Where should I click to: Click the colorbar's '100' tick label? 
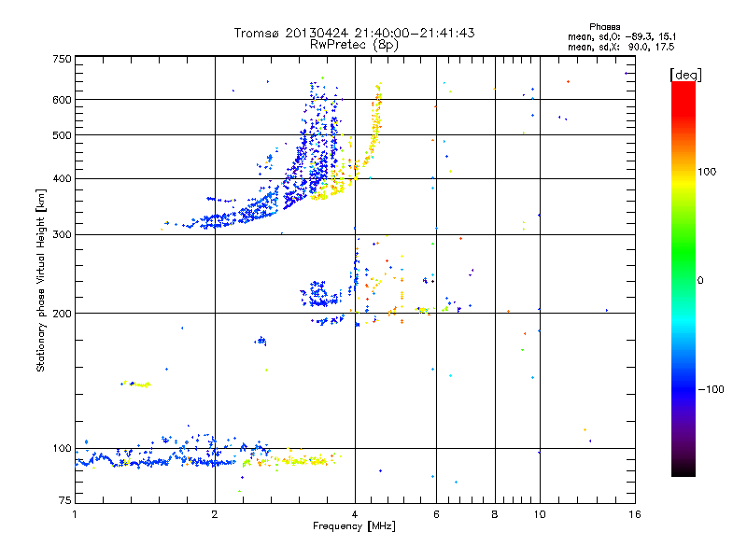tap(707, 172)
